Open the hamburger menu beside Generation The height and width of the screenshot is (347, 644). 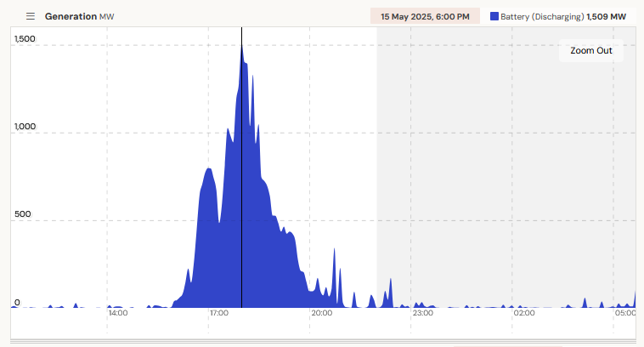tap(31, 16)
